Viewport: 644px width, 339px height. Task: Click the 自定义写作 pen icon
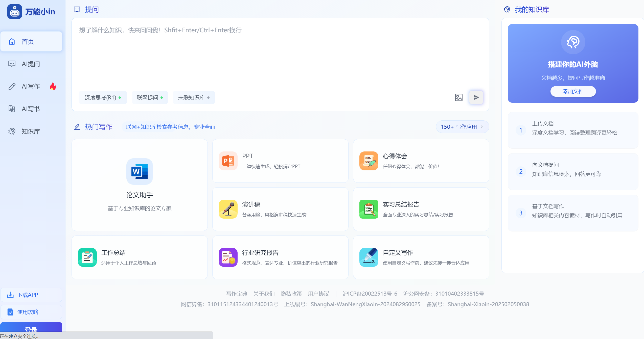point(369,257)
